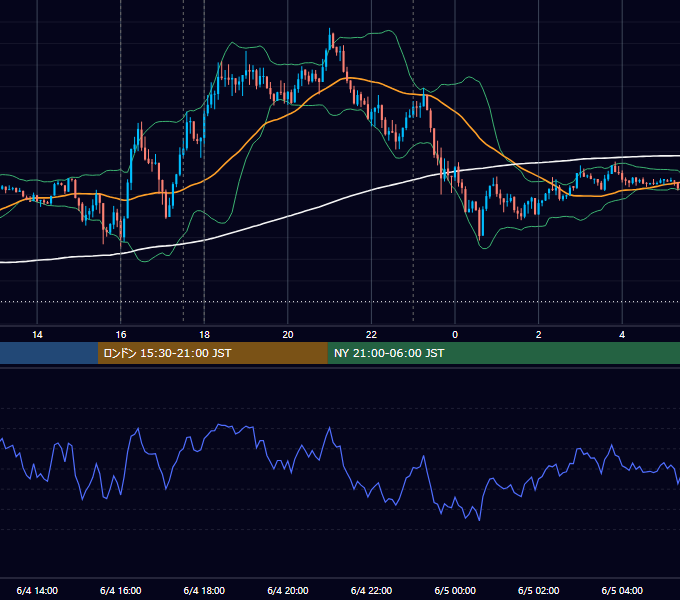Image resolution: width=680 pixels, height=600 pixels.
Task: Click the 14 hour axis label
Action: [x=37, y=335]
